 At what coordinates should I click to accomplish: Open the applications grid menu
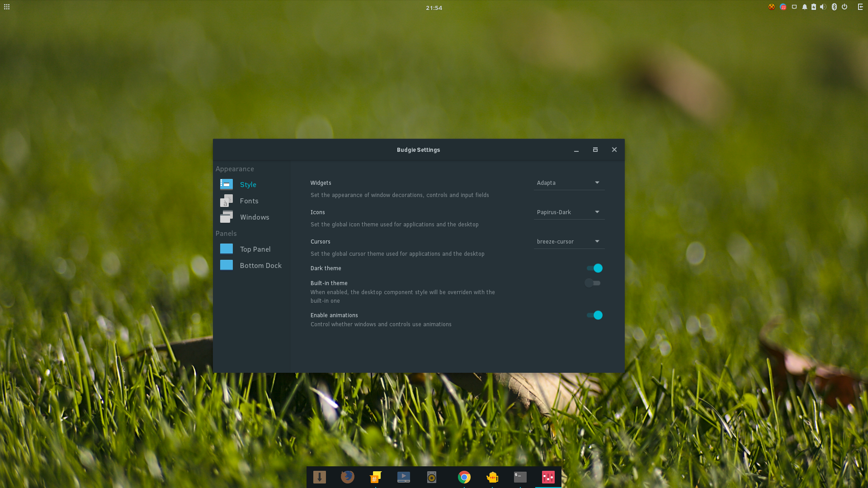(x=7, y=7)
